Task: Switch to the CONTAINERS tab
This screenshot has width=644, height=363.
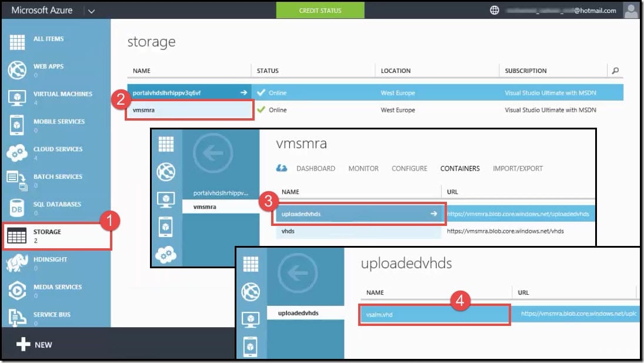Action: point(459,168)
